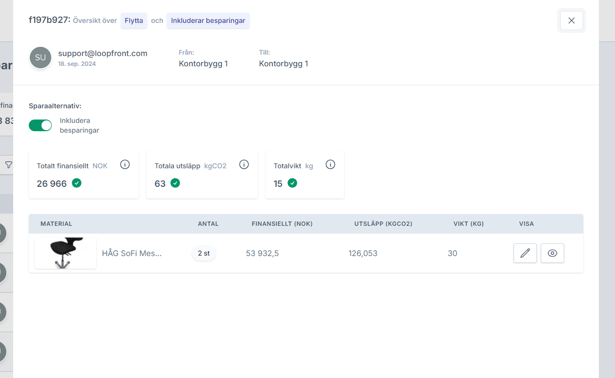Click the HÅG SoFi Mes... material name
The height and width of the screenshot is (378, 615).
(x=132, y=253)
